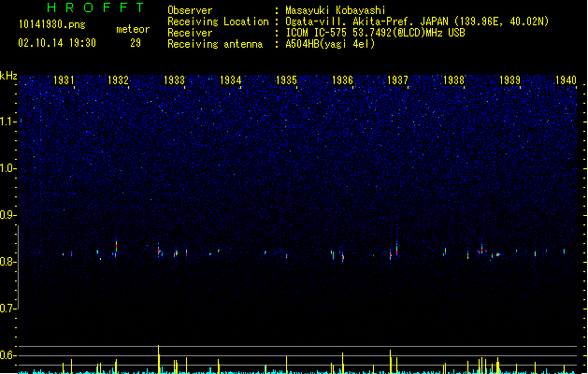The image size is (588, 374).
Task: Click the 1935 time marker
Action: tap(286, 80)
